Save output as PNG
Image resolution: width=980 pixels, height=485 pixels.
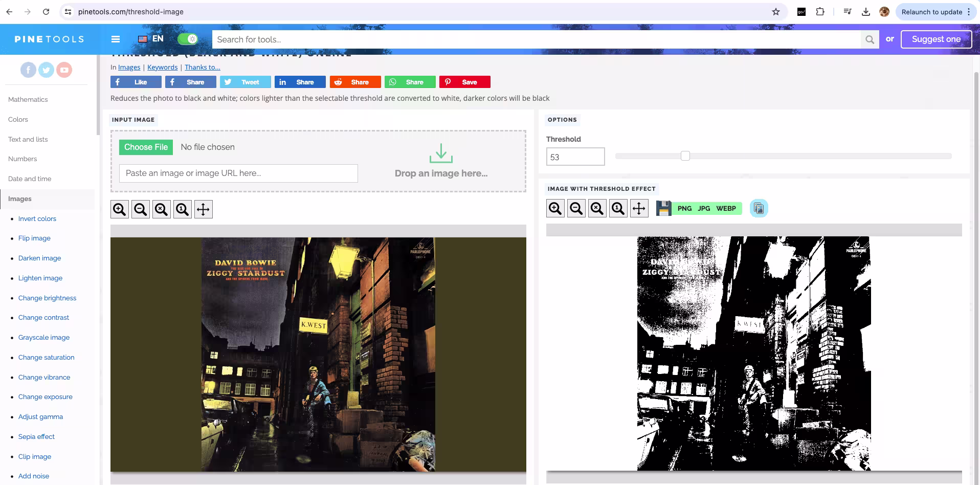[684, 208]
